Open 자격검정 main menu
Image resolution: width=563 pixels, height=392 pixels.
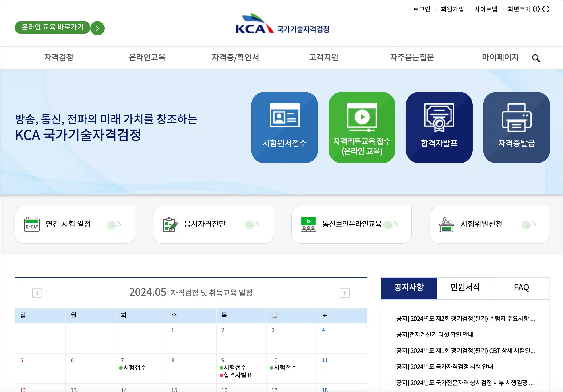point(59,57)
